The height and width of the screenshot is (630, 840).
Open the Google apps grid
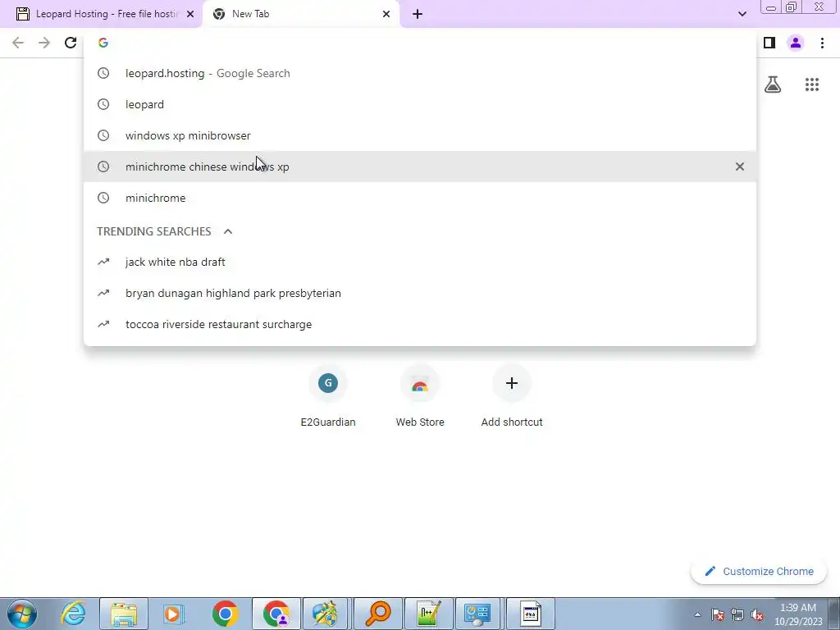pyautogui.click(x=812, y=84)
